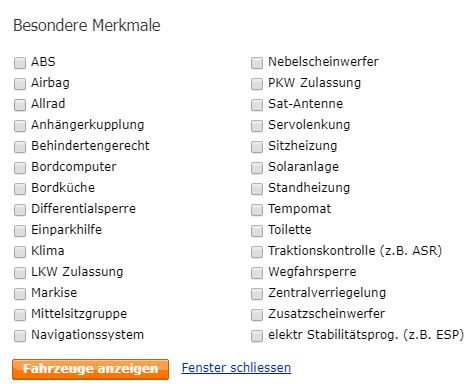The width and height of the screenshot is (469, 388).
Task: Tick the Allrad checkbox
Action: click(x=20, y=105)
